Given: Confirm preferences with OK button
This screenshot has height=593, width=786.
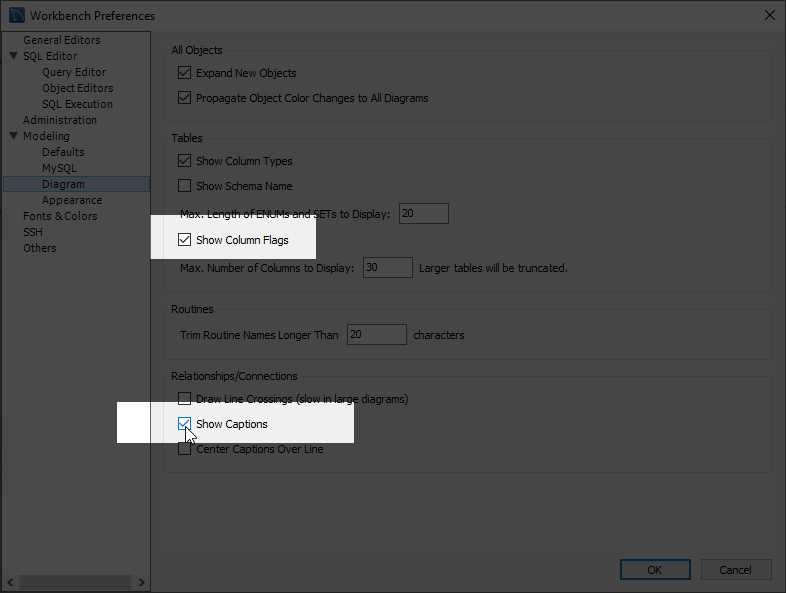Looking at the screenshot, I should [655, 569].
